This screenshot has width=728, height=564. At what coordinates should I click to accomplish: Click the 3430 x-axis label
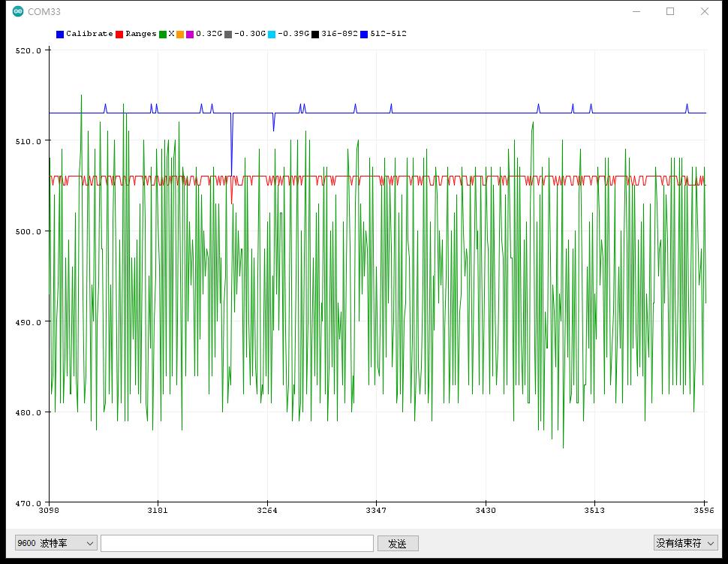(486, 510)
